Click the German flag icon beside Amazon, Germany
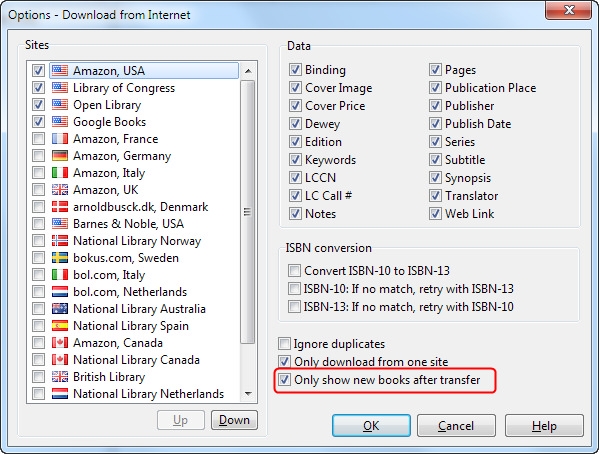This screenshot has height=454, width=599. coord(60,156)
